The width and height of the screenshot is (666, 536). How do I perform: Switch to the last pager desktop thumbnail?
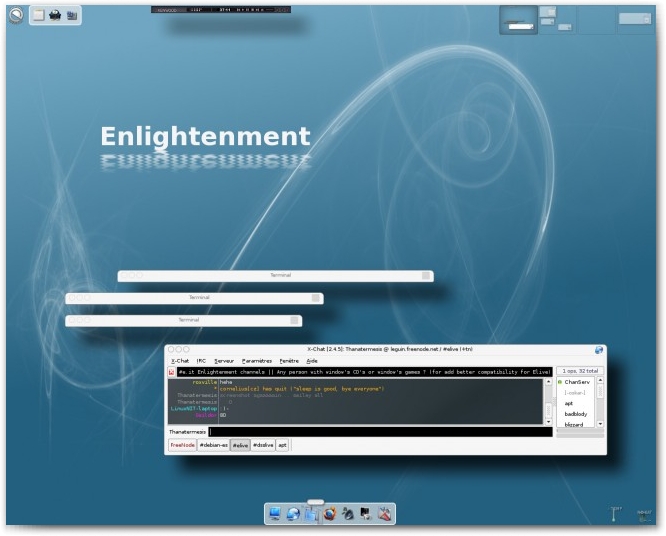[x=635, y=20]
